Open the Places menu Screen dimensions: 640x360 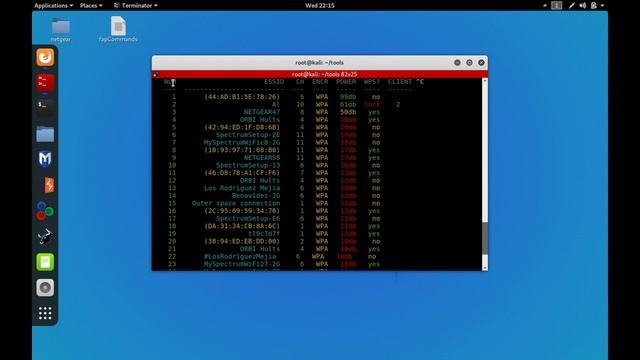(x=91, y=5)
